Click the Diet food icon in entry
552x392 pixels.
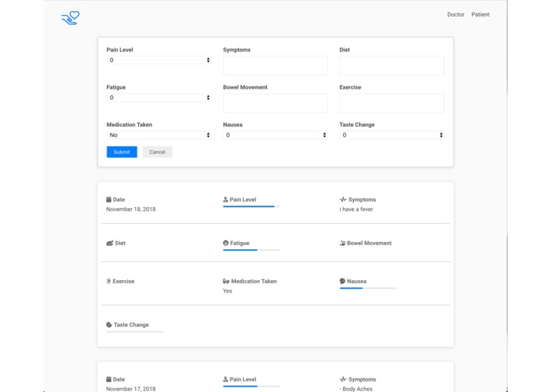[x=110, y=243]
